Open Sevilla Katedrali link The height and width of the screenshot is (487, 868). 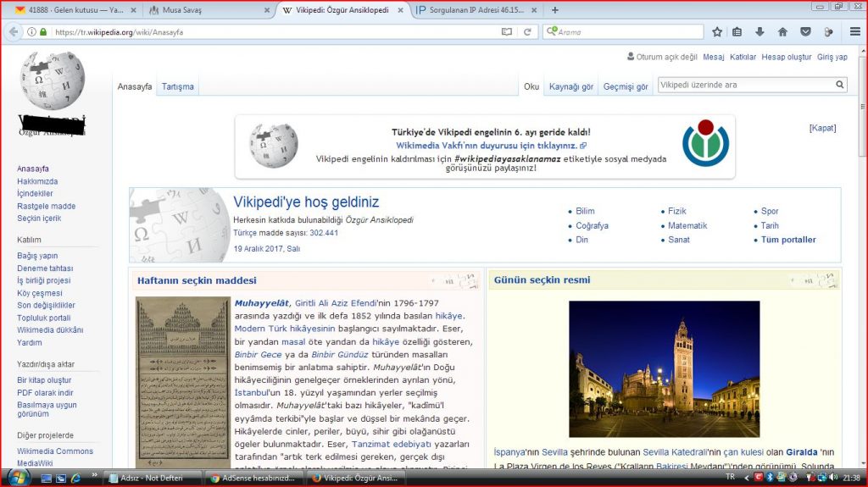pos(674,452)
